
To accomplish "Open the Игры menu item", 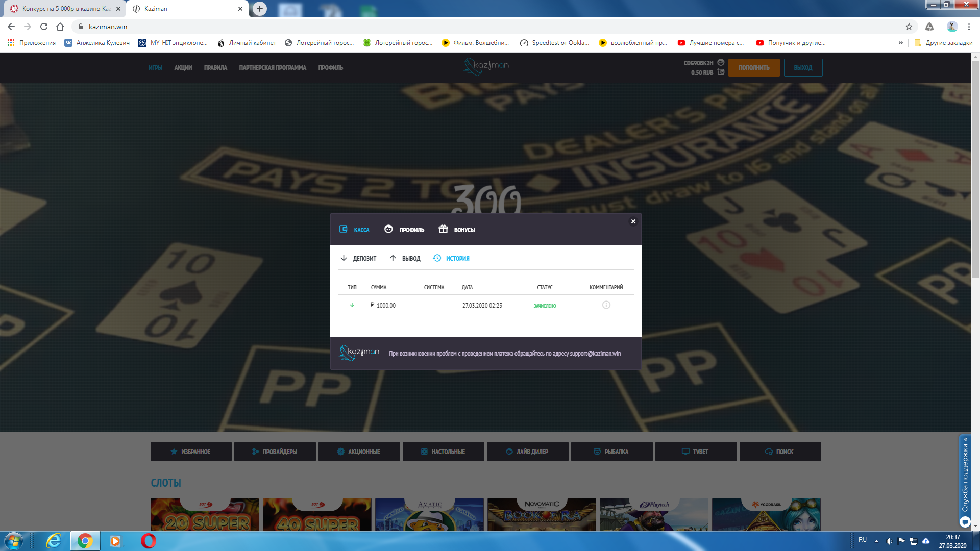I will click(x=155, y=68).
